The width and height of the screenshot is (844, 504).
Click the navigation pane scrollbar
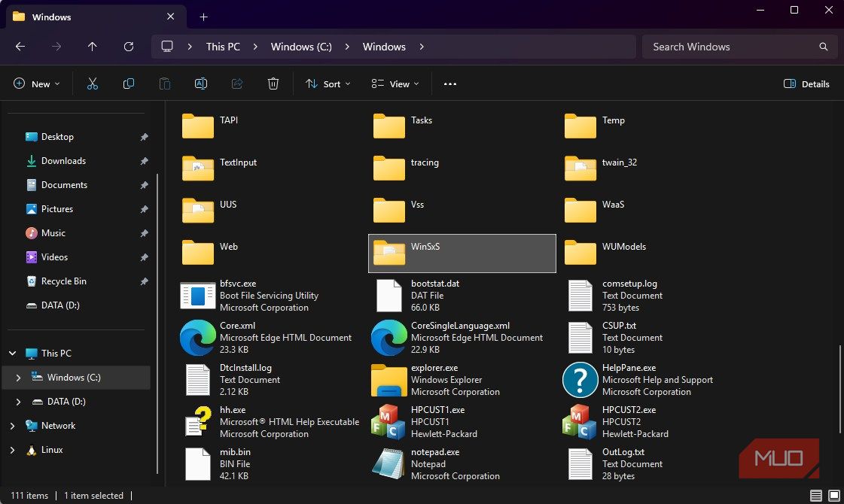[157, 323]
